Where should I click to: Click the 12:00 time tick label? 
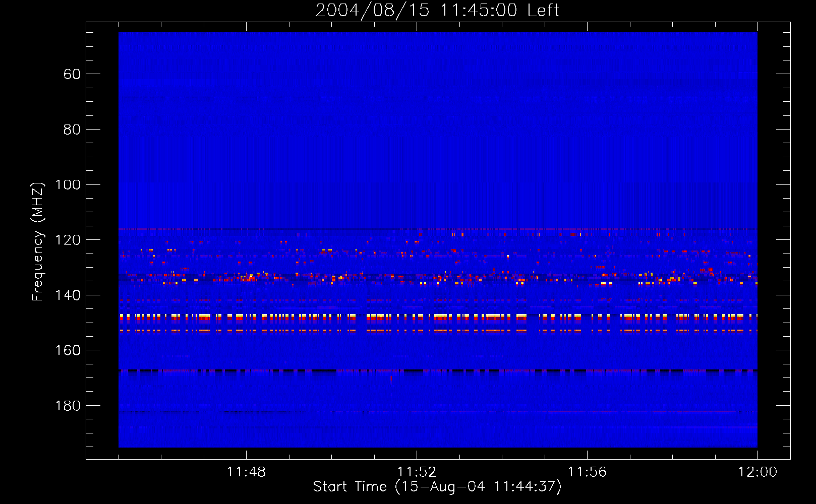pos(757,472)
